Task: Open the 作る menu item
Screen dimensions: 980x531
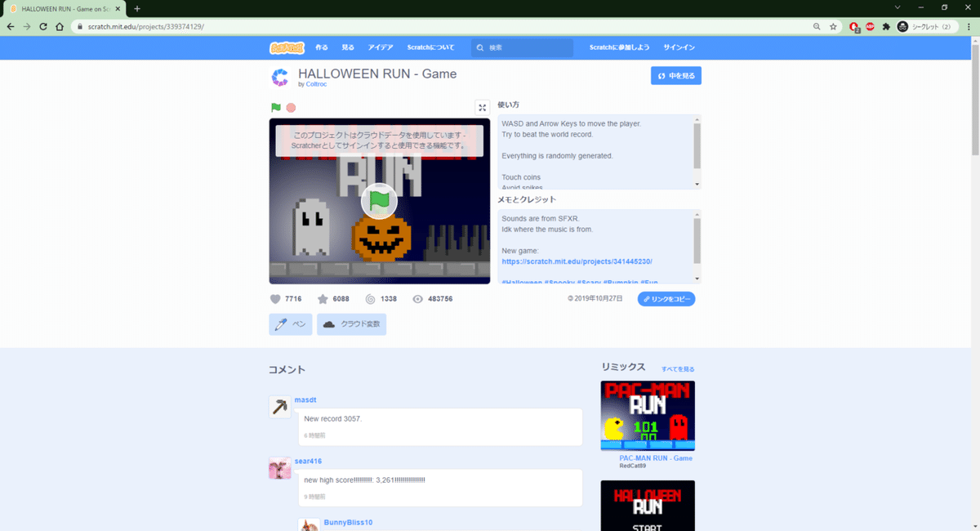Action: tap(322, 47)
